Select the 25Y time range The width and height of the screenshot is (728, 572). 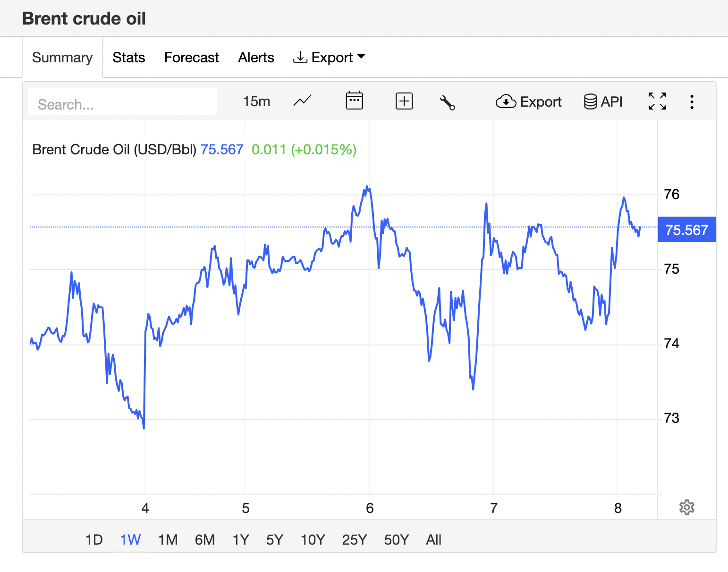[354, 539]
